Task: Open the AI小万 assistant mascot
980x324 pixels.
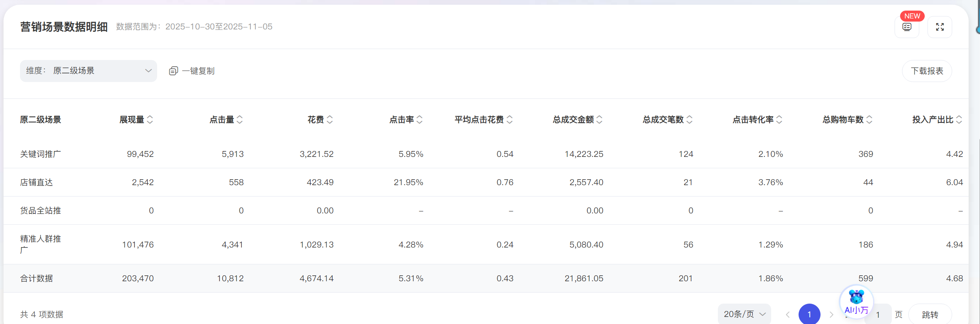Action: point(856,301)
